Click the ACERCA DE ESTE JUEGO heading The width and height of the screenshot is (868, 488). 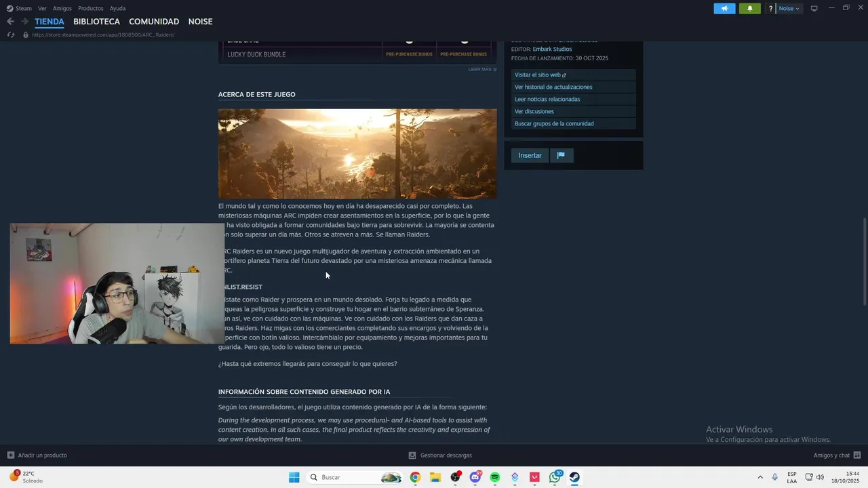point(257,94)
